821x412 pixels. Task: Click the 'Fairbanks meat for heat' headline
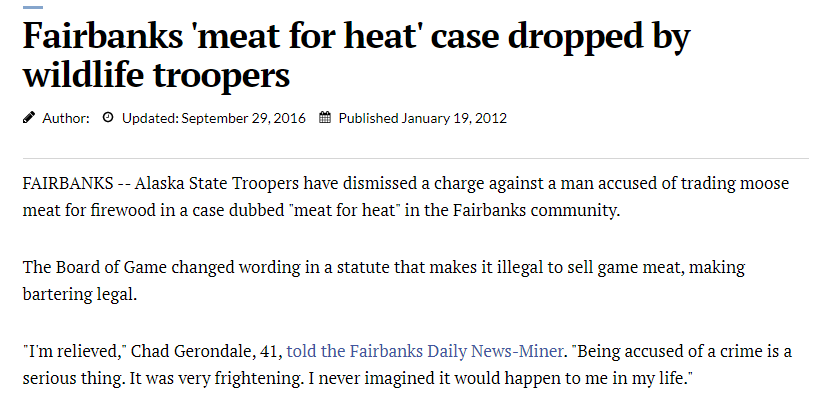(x=357, y=55)
